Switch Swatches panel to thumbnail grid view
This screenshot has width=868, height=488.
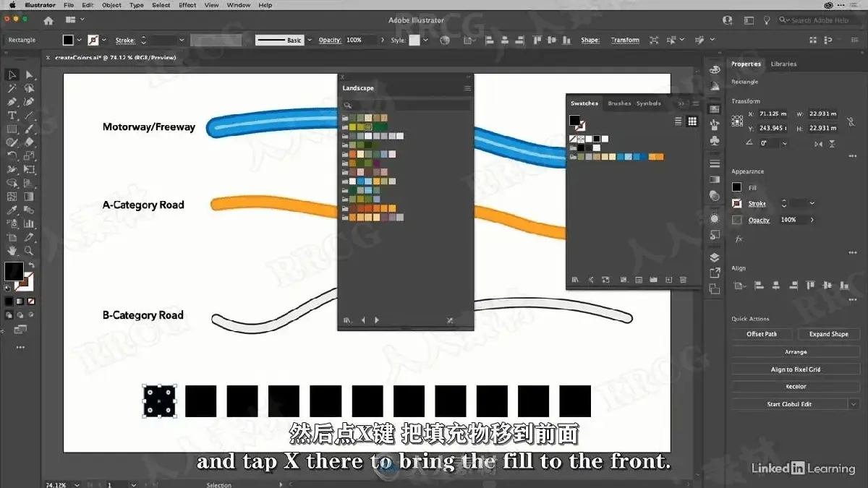tap(692, 121)
